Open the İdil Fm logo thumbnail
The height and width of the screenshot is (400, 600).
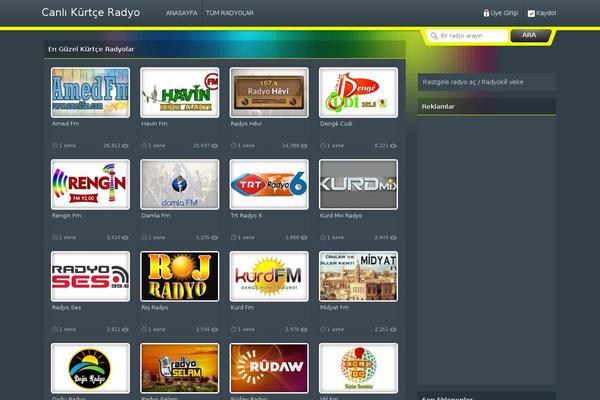[x=359, y=368]
